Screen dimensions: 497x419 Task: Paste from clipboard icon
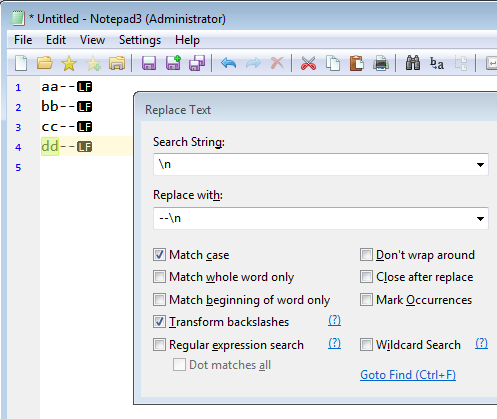[x=357, y=63]
